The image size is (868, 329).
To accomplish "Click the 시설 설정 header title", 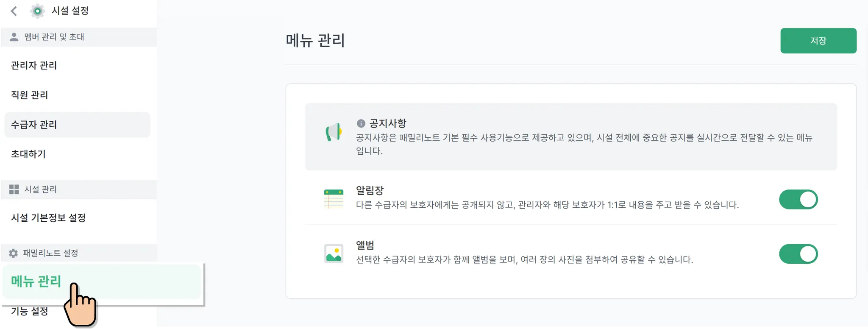I will 70,11.
